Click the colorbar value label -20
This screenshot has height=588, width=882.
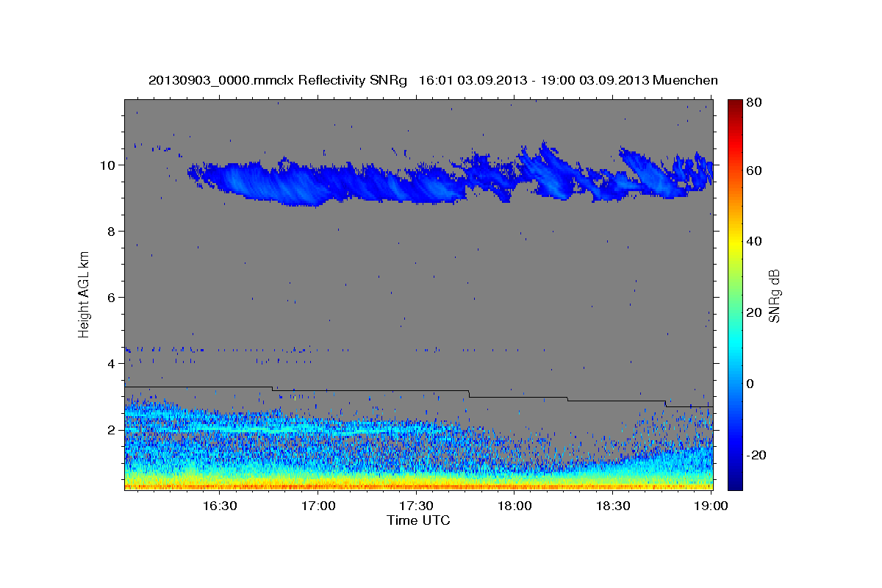click(x=756, y=455)
